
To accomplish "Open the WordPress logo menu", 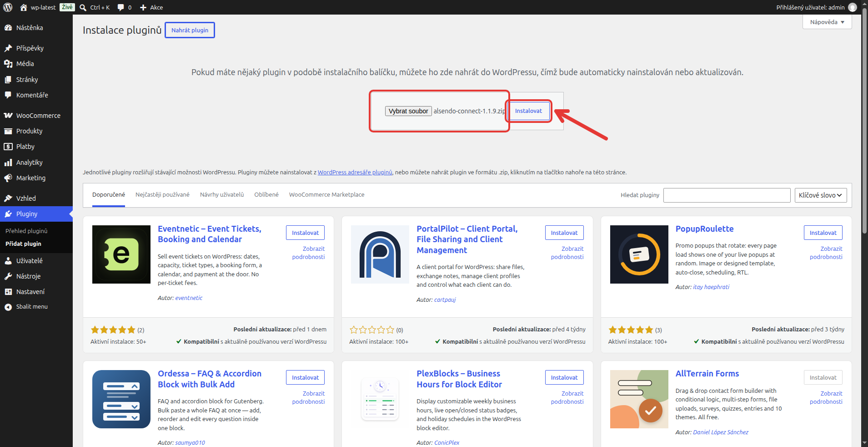I will pyautogui.click(x=8, y=7).
